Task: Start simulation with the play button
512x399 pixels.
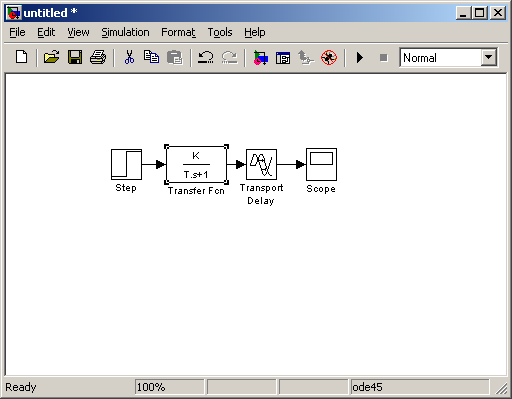Action: point(360,58)
